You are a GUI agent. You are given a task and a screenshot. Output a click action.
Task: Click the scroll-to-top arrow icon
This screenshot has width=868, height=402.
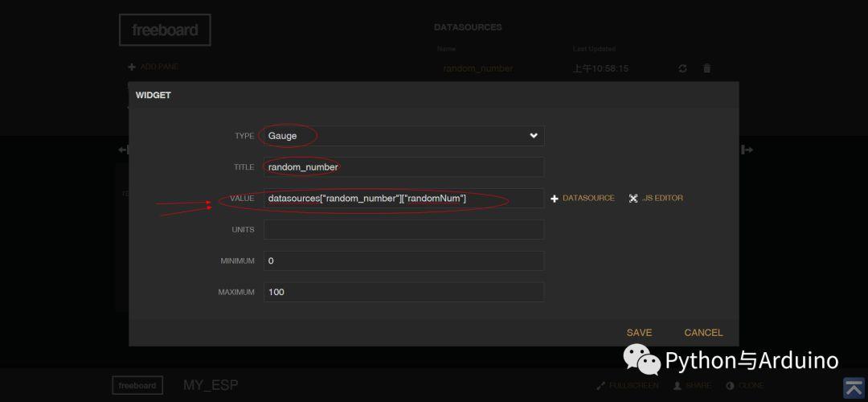(x=854, y=388)
